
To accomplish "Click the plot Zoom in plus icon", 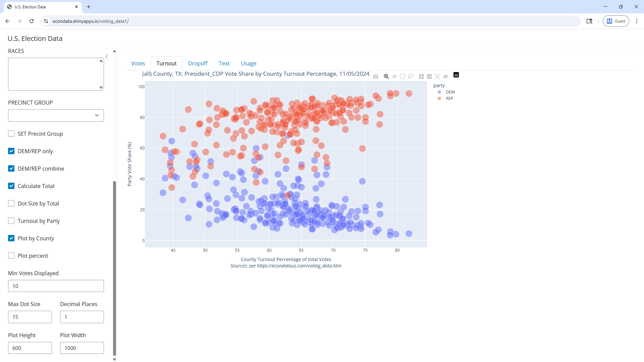I will [x=421, y=76].
